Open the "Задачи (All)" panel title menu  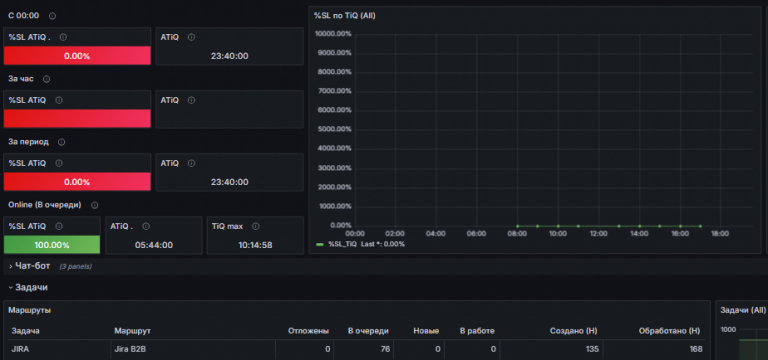(x=743, y=310)
